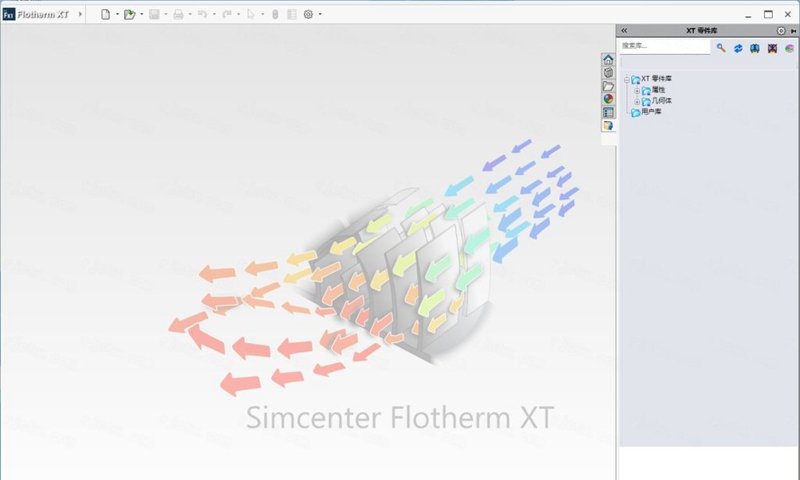Click the Redo toolbar icon

click(227, 14)
